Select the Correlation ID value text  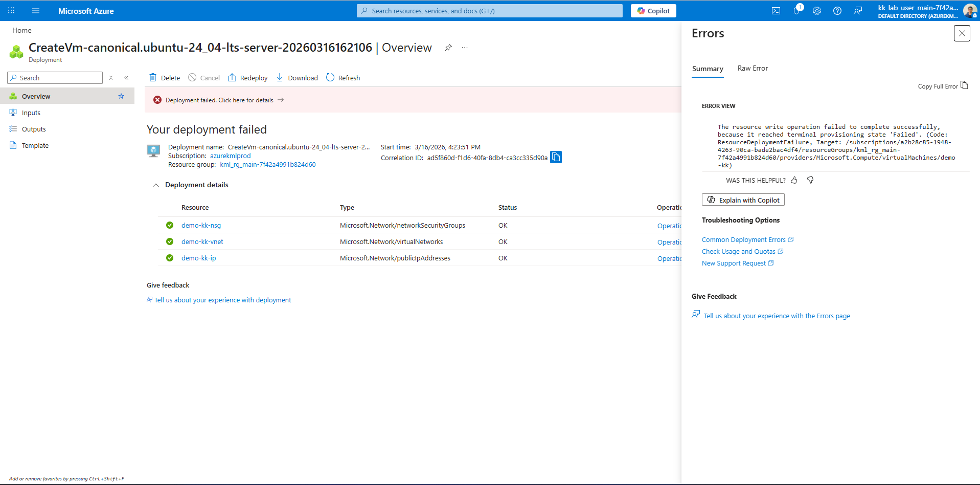[x=487, y=158]
